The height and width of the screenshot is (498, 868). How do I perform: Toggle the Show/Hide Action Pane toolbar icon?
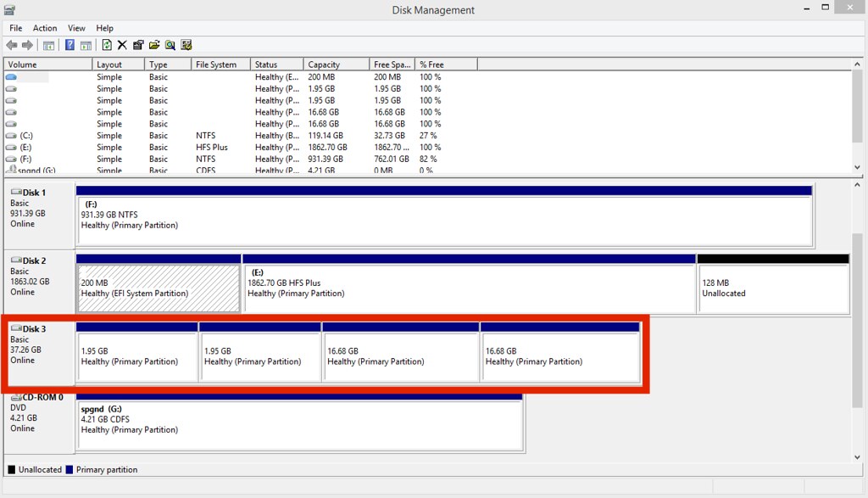pos(86,46)
